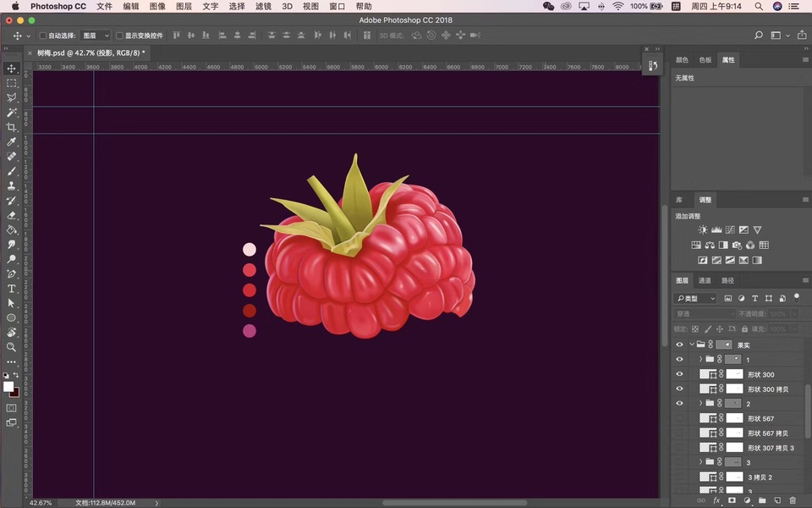Screen dimensions: 812x508
Task: Enable the 显示变换控件 checkbox
Action: [x=119, y=36]
